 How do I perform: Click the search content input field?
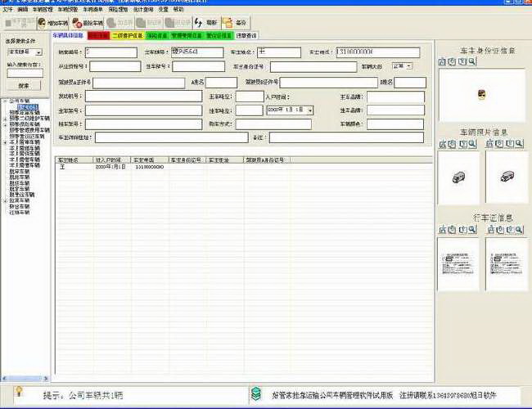coord(25,73)
